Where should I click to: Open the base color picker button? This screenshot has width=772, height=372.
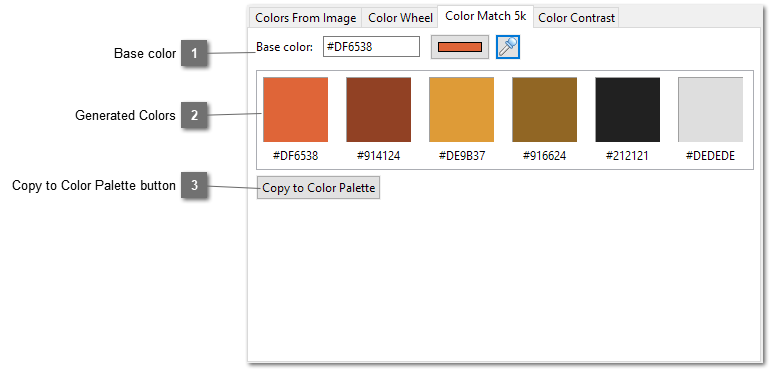pos(460,47)
